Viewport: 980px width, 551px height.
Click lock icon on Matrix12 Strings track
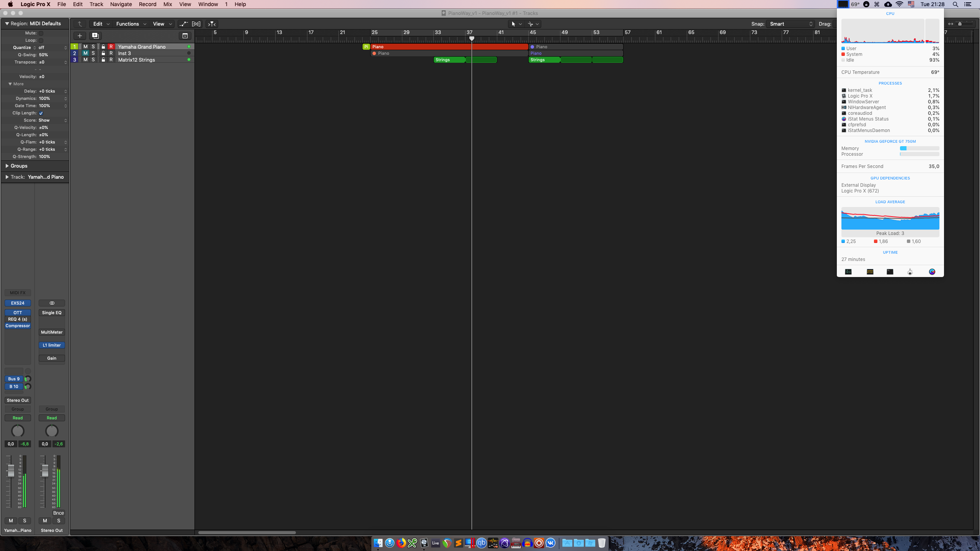pos(103,60)
